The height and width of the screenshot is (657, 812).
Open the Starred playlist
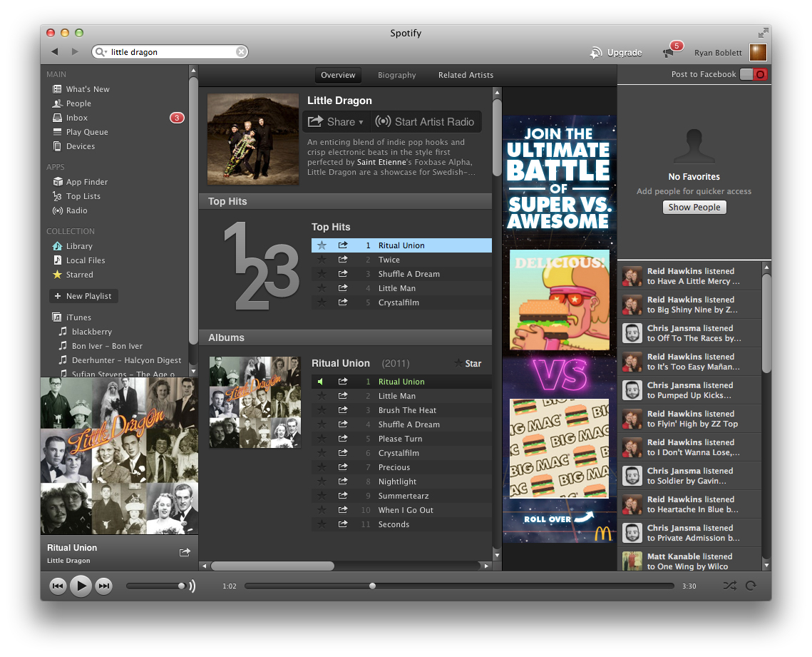point(73,275)
